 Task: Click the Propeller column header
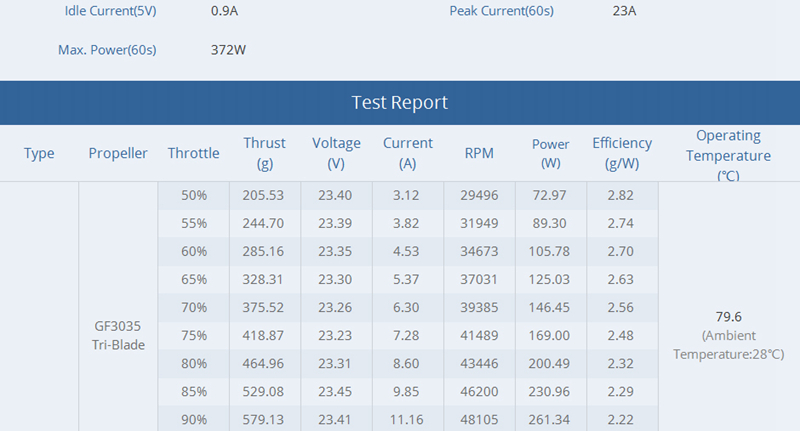coord(118,153)
